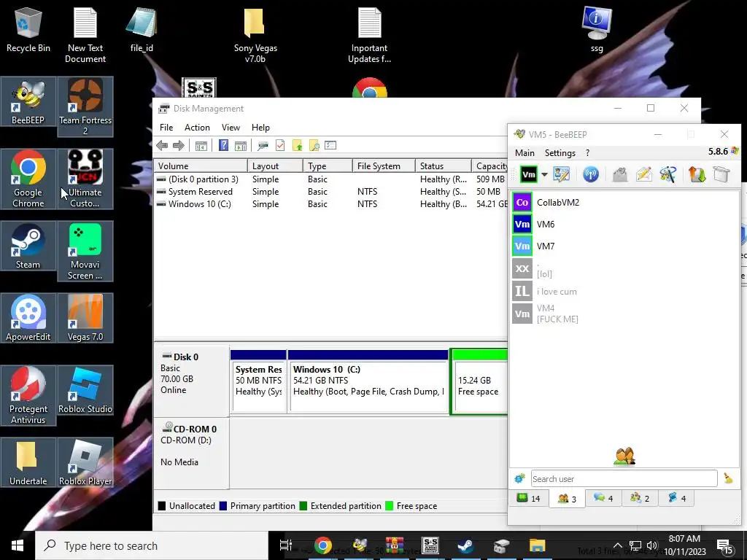This screenshot has height=560, width=747.
Task: Click Show/Hide Console Tree toolbar icon
Action: [x=201, y=146]
